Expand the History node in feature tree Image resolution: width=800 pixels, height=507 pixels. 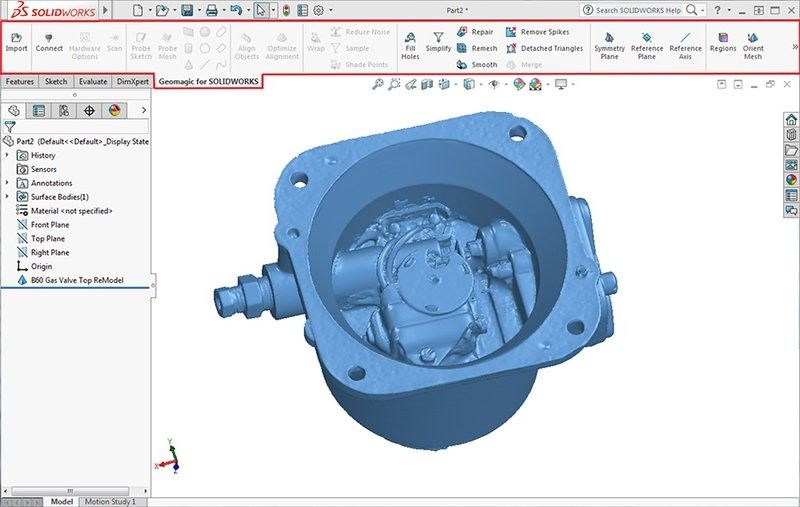click(x=9, y=155)
